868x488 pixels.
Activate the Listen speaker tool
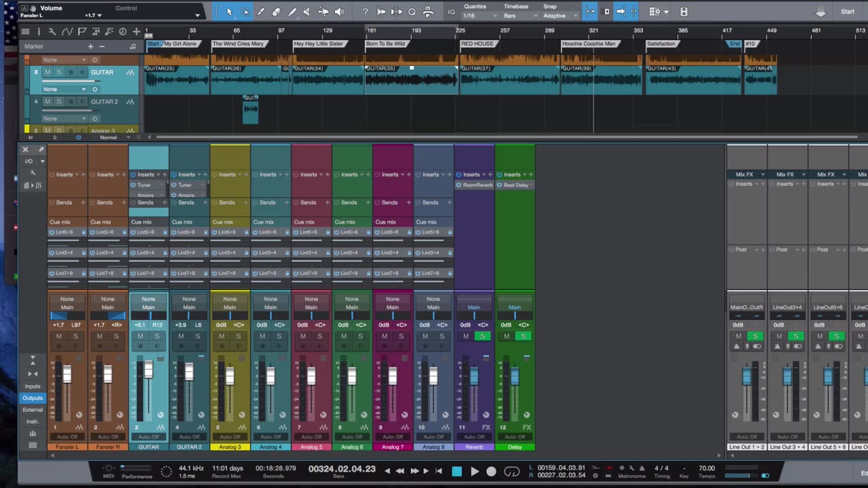(339, 12)
